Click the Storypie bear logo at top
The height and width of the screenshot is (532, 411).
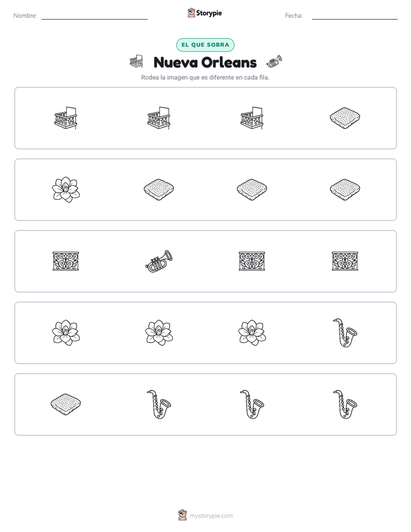pyautogui.click(x=191, y=13)
